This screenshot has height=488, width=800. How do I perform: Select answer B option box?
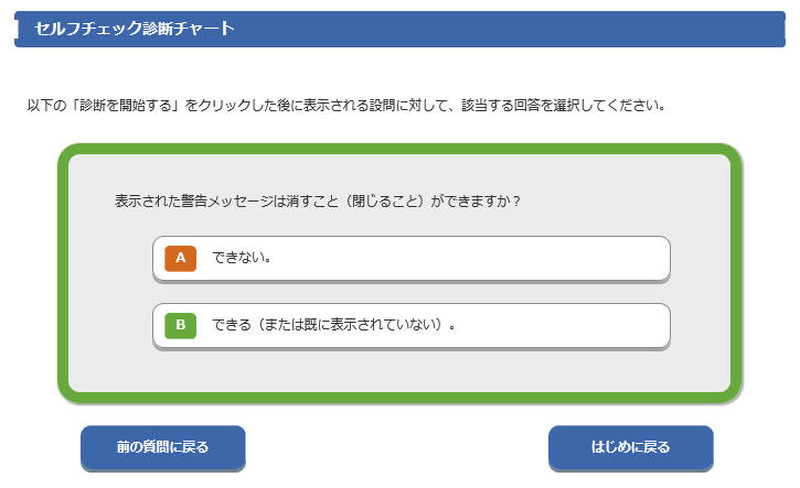pos(411,326)
